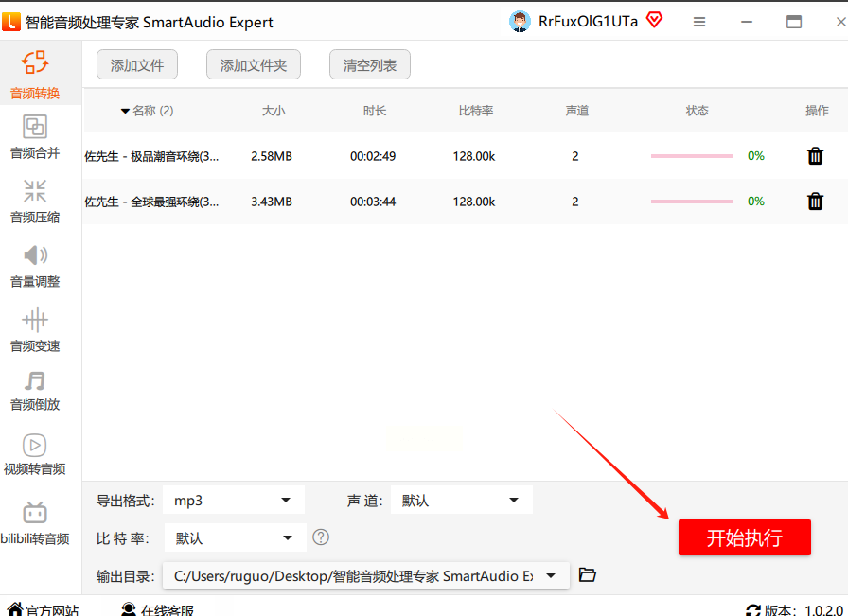
Task: Click progress bar of 全球最强环绕 row
Action: [x=692, y=202]
